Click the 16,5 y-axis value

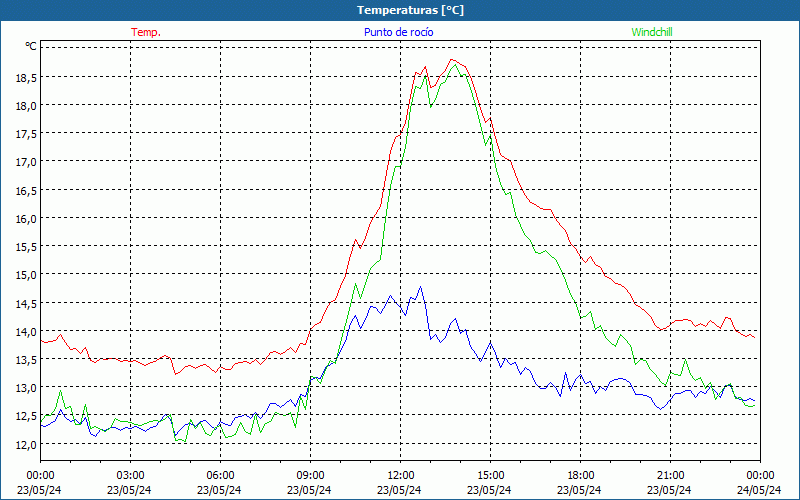26,190
